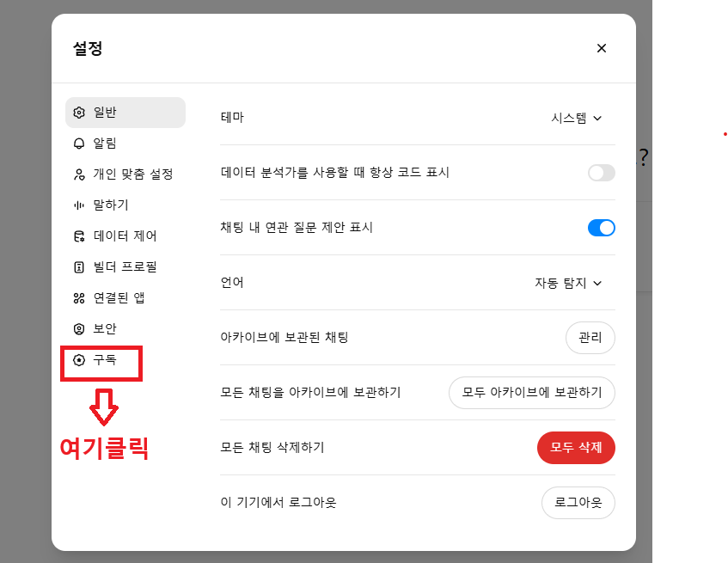Open the database icon for 데이터 제어

pos(79,236)
